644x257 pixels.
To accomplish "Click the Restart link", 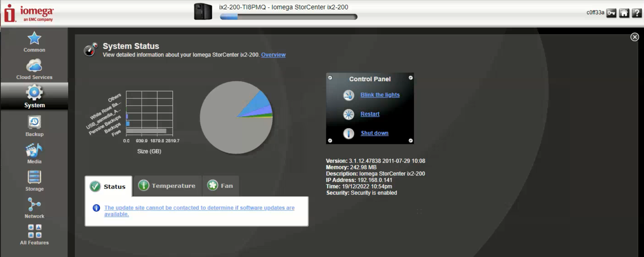I will pos(370,114).
